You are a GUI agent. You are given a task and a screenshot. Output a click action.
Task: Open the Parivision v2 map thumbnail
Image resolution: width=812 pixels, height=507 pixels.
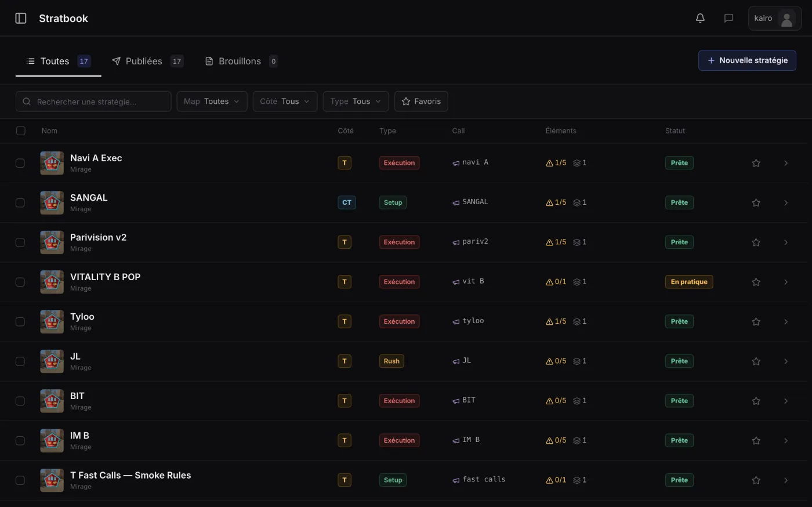pyautogui.click(x=52, y=242)
